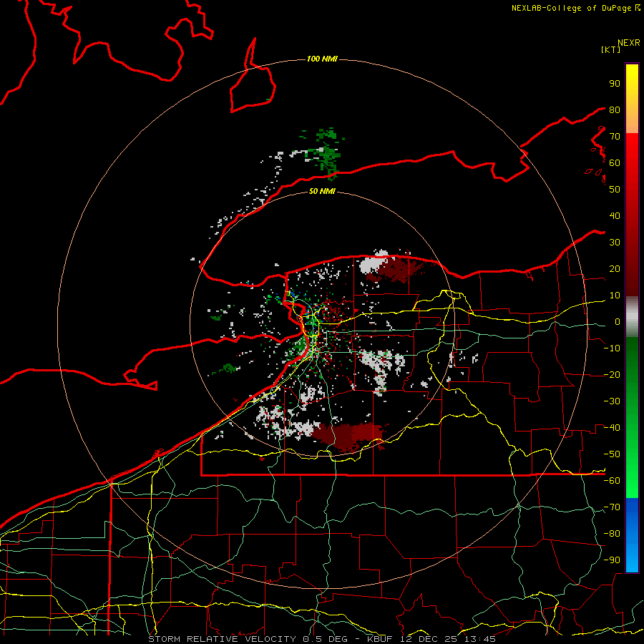The width and height of the screenshot is (644, 644).
Task: Click the NEXR label above the color bar
Action: coord(629,43)
